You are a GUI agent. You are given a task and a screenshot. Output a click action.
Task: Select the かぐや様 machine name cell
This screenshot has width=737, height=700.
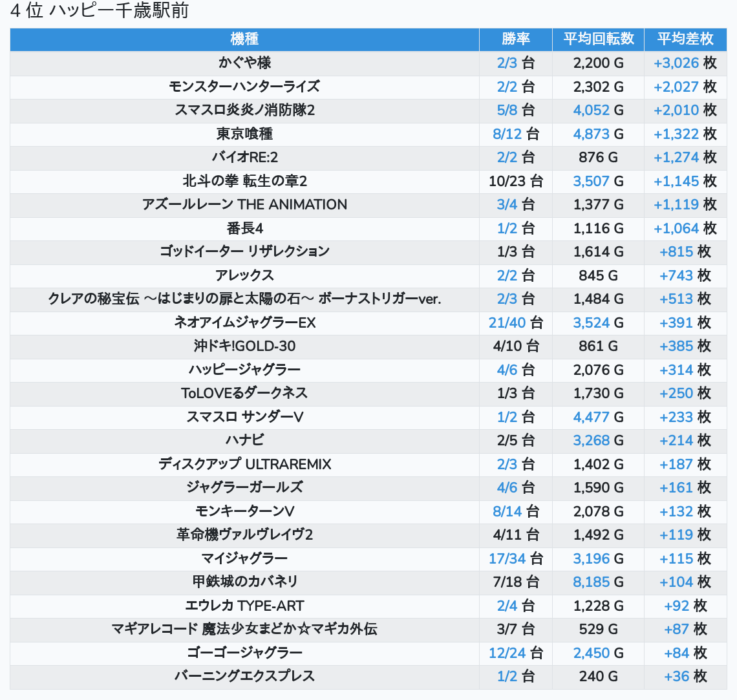pos(244,63)
